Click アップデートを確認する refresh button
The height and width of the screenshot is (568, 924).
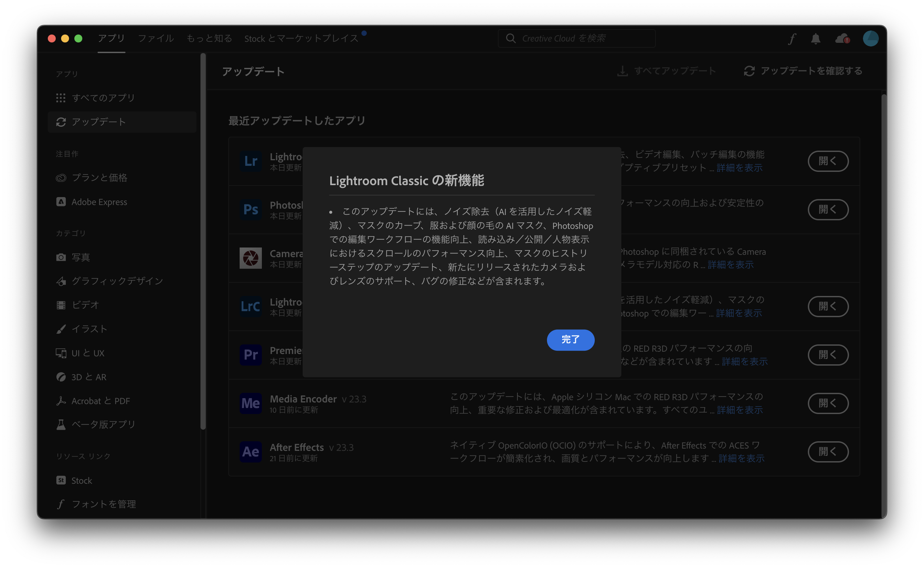tap(803, 71)
